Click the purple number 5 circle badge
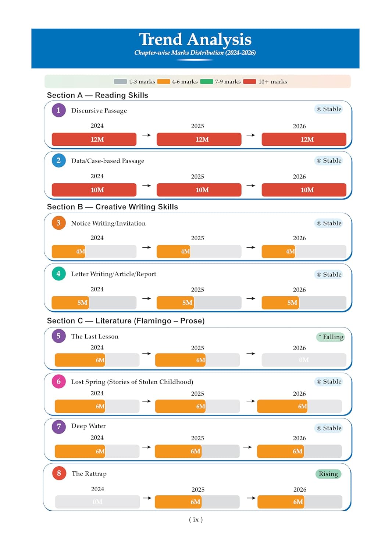This screenshot has width=392, height=552. coord(58,336)
